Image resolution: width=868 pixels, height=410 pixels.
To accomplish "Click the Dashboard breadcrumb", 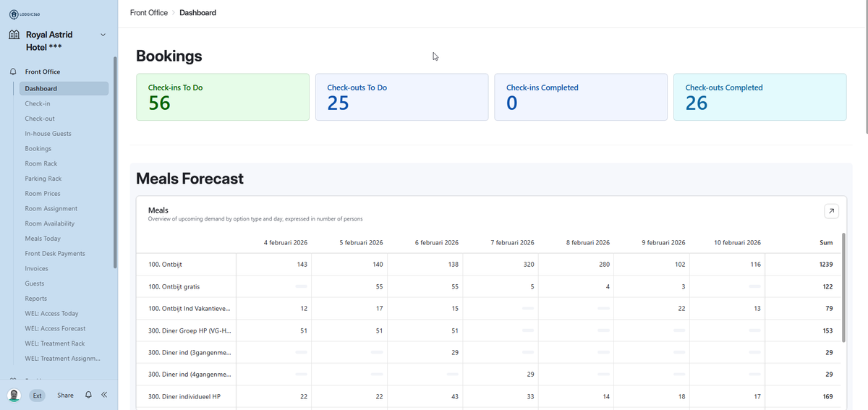I will [x=197, y=13].
